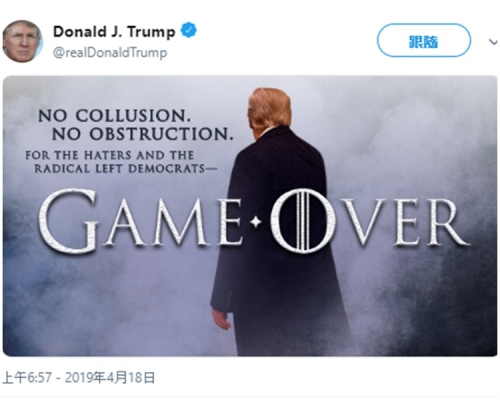Click the FOR THE HATERS AND THE line
Image resolution: width=500 pixels, height=400 pixels.
pyautogui.click(x=110, y=155)
